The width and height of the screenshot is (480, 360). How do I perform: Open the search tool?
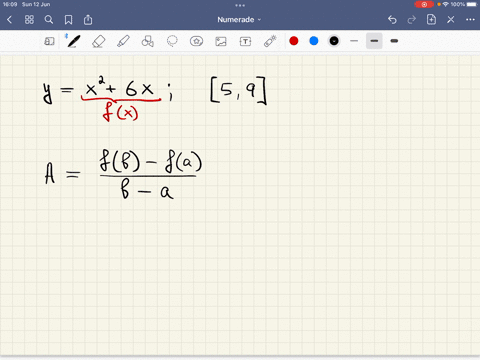49,20
